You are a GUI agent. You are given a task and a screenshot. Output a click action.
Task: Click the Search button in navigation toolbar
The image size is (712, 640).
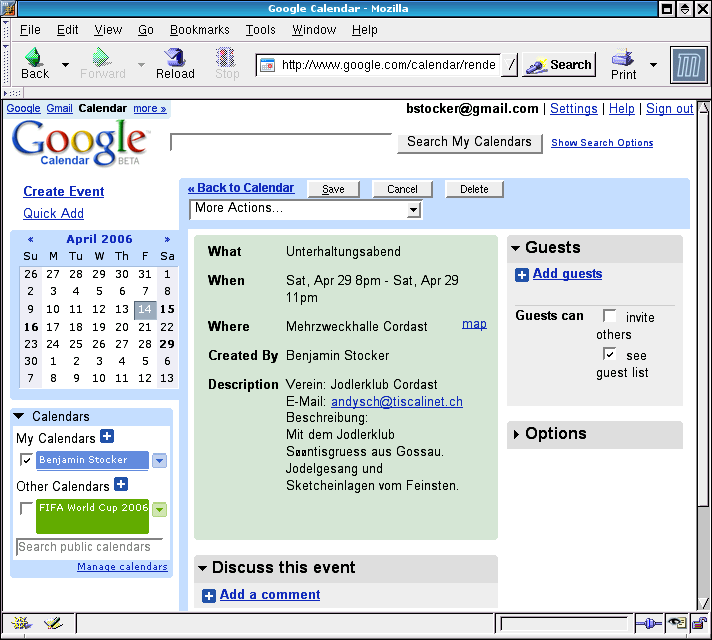point(559,65)
